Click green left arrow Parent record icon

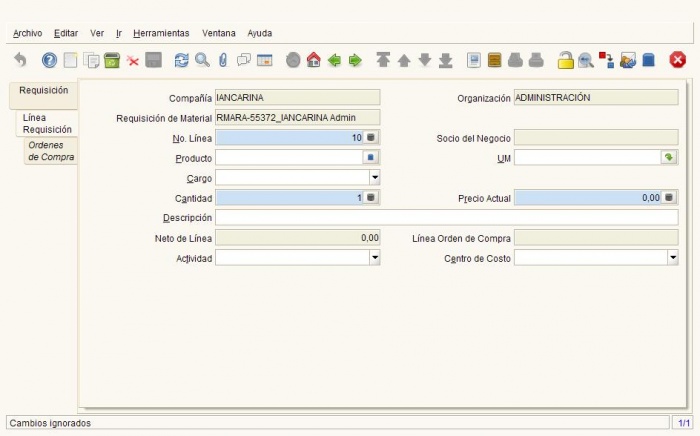(x=334, y=60)
